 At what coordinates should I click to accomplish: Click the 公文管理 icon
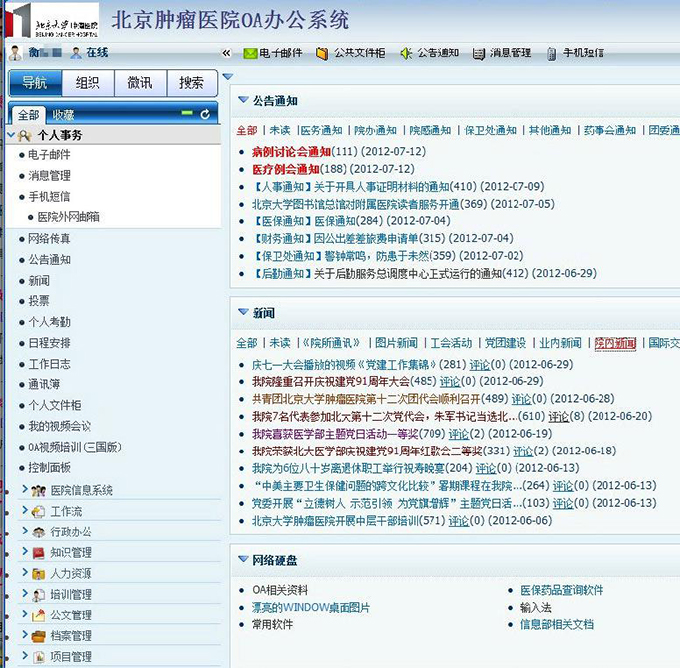(38, 615)
